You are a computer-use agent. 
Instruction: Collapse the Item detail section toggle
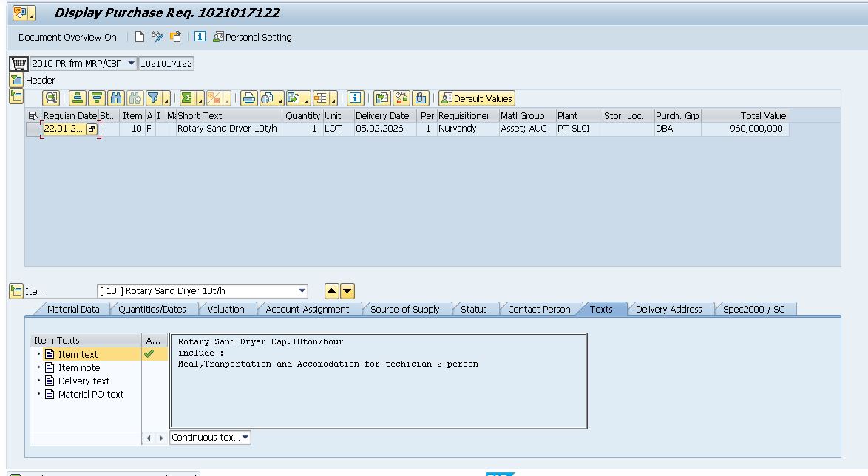click(16, 291)
